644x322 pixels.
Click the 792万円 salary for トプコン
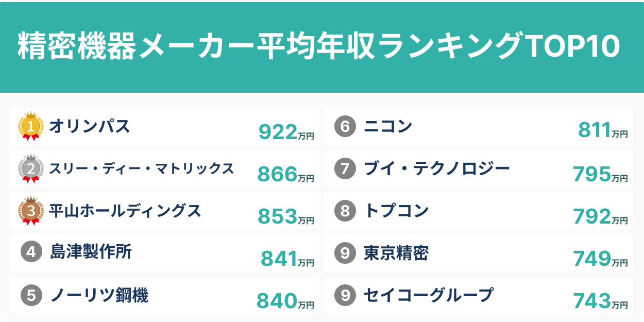pos(600,217)
